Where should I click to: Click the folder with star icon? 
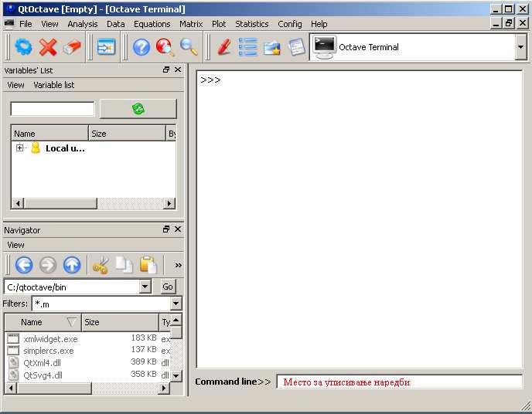tap(272, 48)
